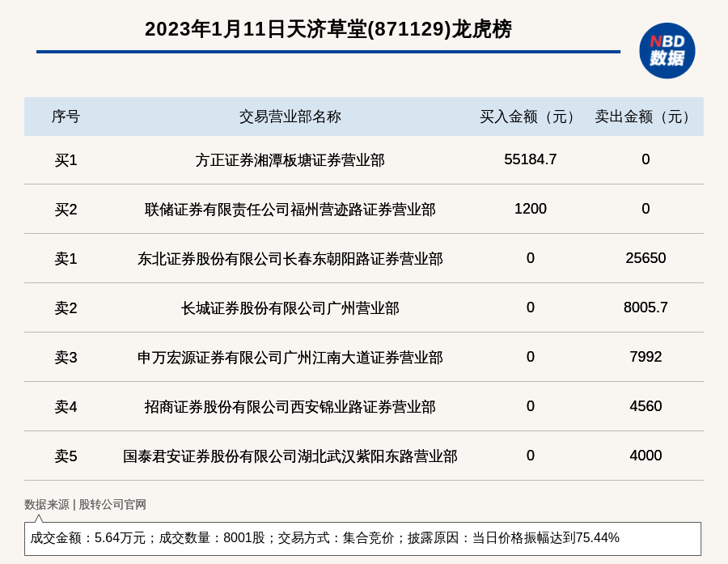
Task: Click the buy amount 0 in 卖4 row
Action: tap(530, 406)
